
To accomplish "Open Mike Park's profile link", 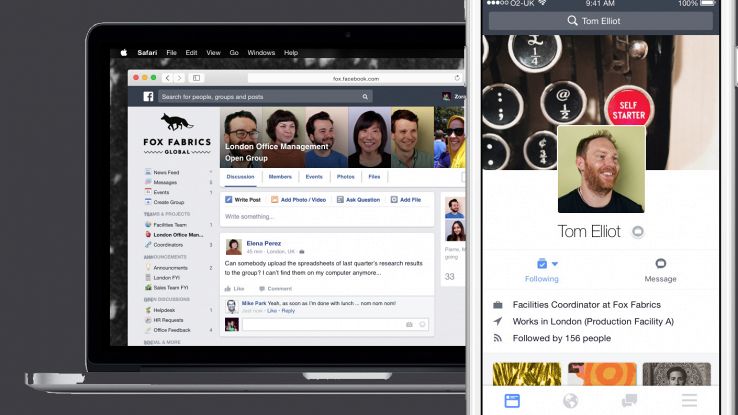I will coord(254,303).
